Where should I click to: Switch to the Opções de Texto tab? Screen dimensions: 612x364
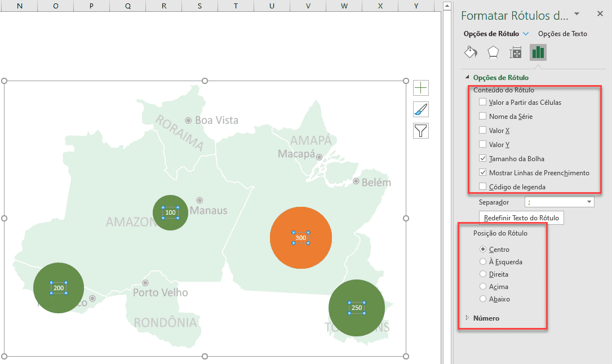[x=564, y=33]
